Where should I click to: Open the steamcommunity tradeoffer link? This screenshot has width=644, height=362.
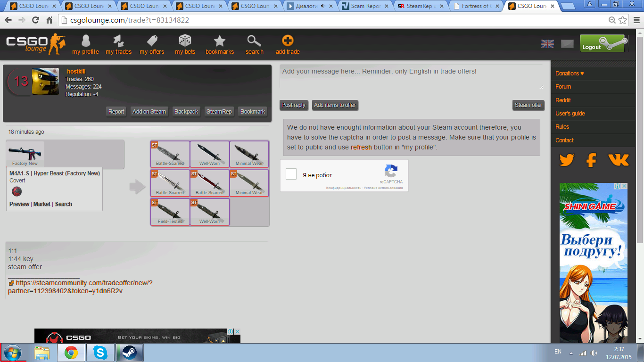coord(80,287)
